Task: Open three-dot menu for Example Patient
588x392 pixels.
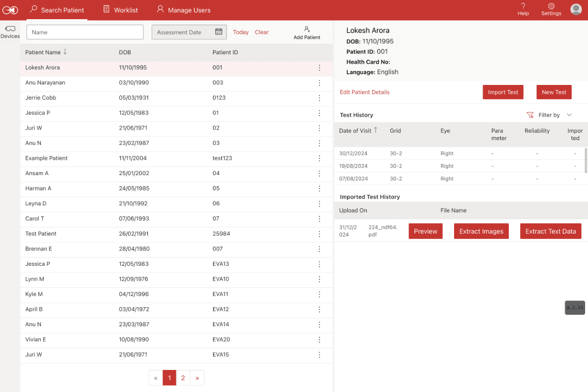Action: pos(319,158)
